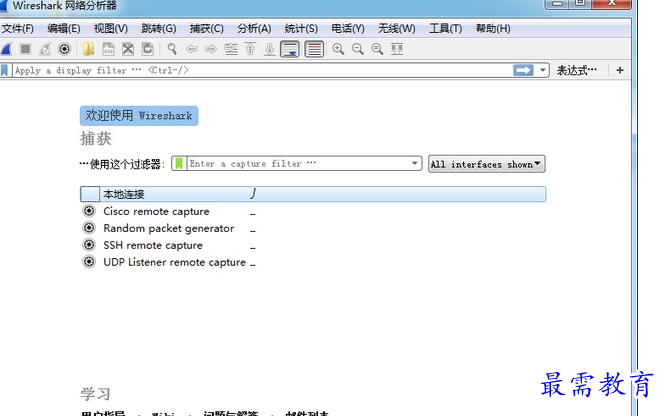Expand the display filter history dropdown
This screenshot has width=662, height=416.
[543, 70]
